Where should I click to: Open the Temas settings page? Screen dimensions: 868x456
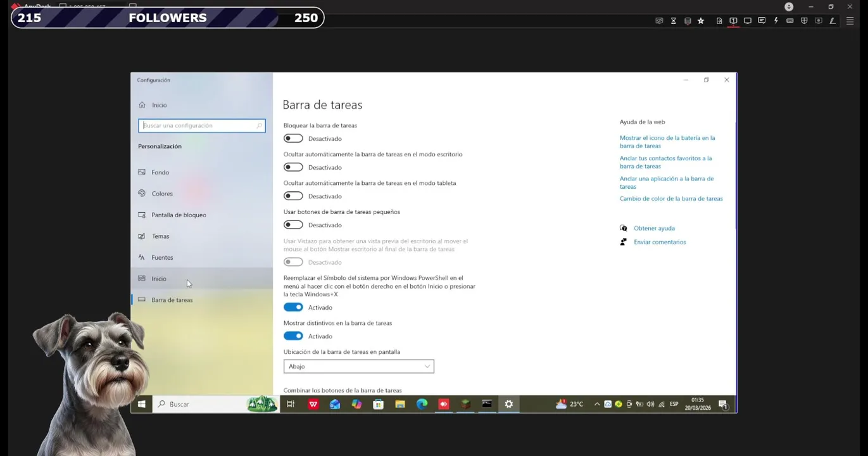tap(201, 236)
